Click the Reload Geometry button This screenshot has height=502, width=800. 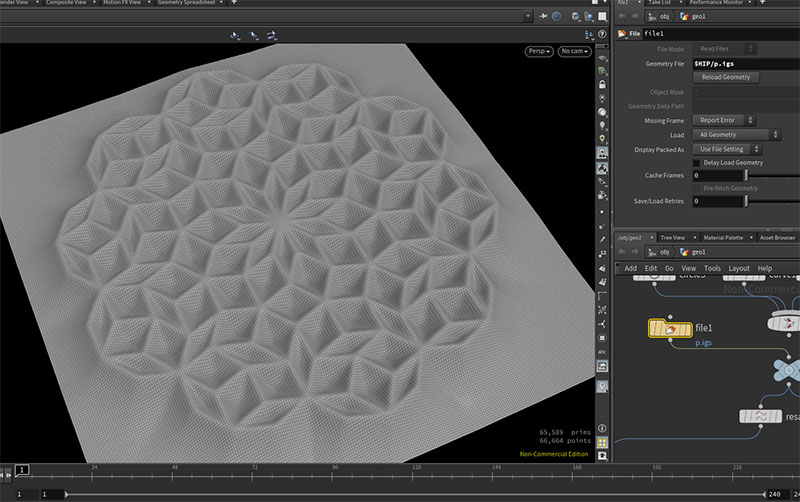pyautogui.click(x=726, y=78)
